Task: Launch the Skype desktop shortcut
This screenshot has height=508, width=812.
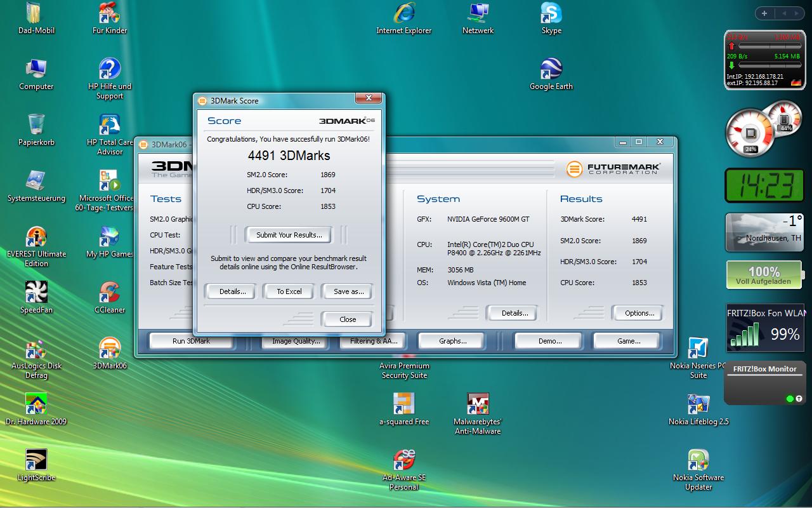Action: click(551, 19)
